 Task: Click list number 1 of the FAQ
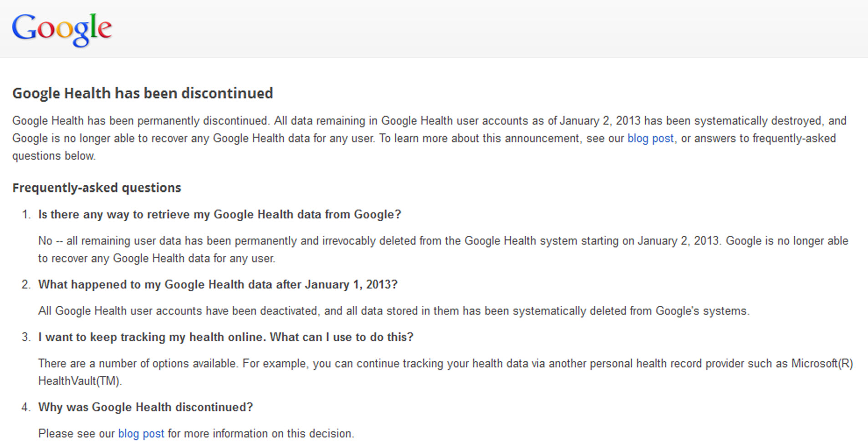click(x=26, y=214)
